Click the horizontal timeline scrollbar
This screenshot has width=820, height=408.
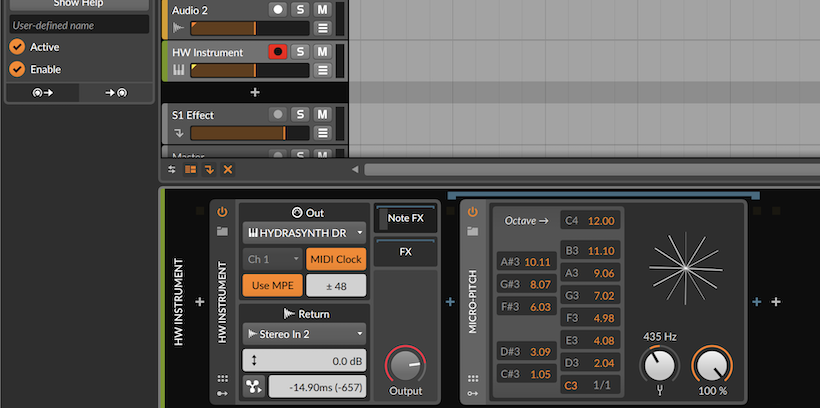click(x=592, y=169)
